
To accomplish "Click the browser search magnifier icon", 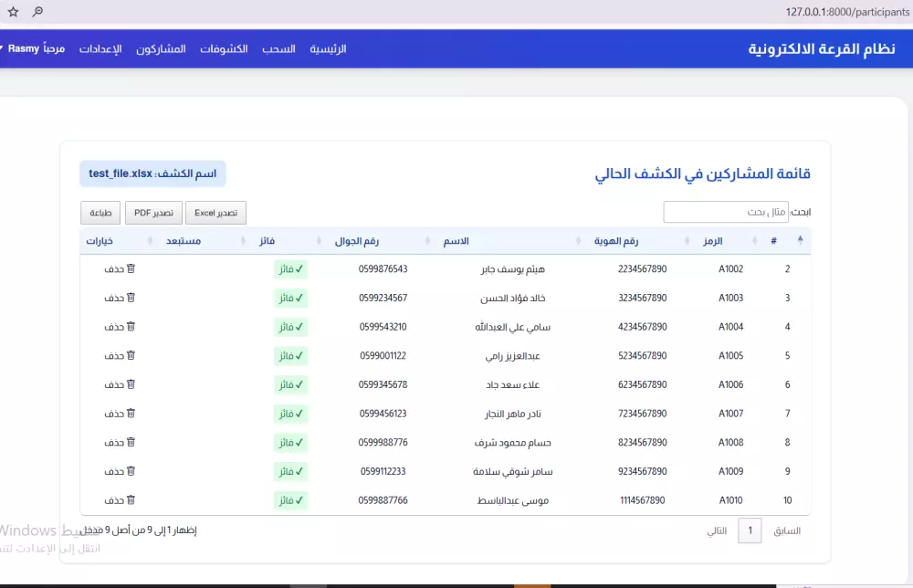I will [37, 13].
